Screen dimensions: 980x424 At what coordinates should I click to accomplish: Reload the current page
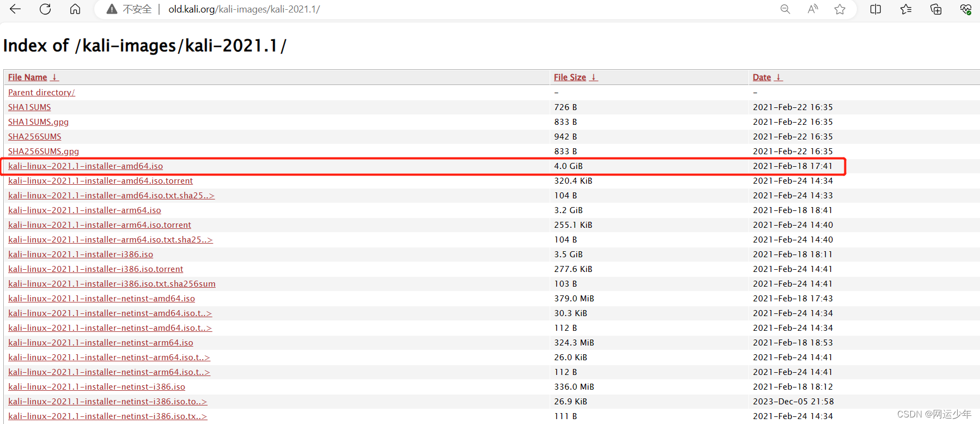45,9
